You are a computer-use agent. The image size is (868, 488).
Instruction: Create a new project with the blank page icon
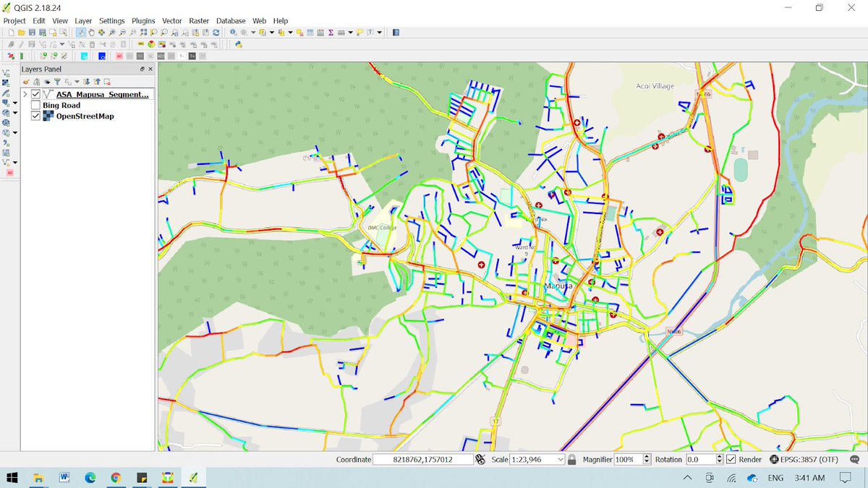point(11,33)
